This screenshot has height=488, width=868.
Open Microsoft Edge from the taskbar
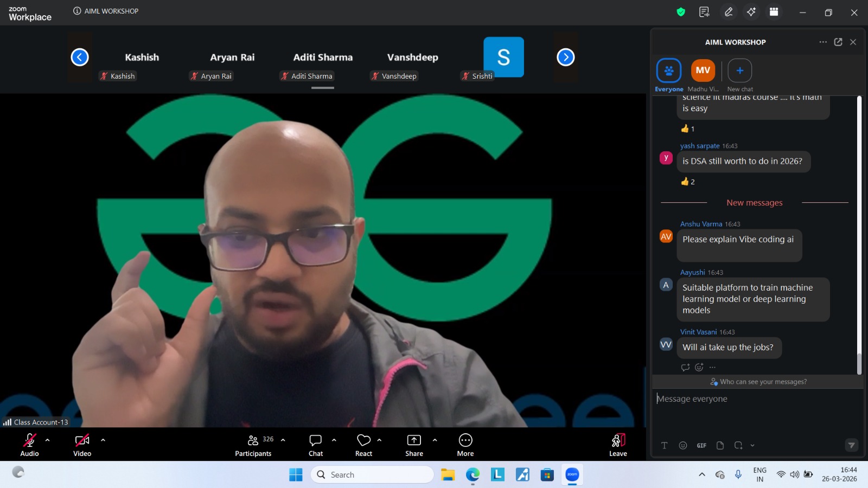pyautogui.click(x=473, y=475)
